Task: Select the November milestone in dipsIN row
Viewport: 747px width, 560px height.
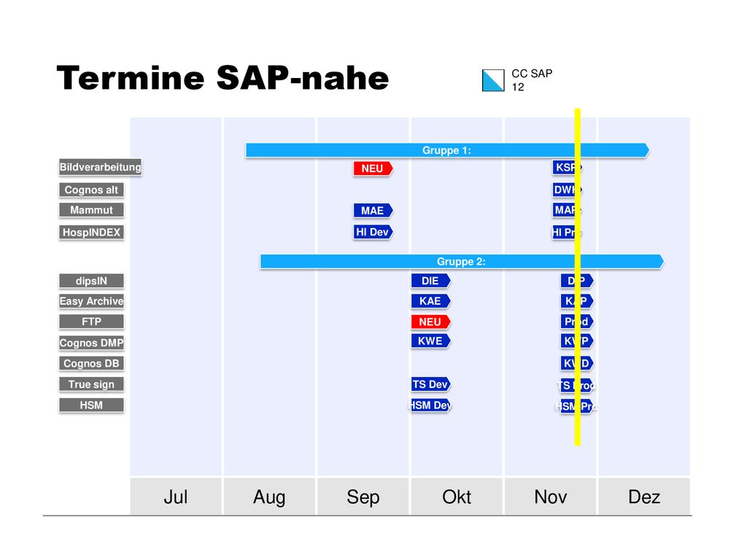Action: [x=577, y=281]
